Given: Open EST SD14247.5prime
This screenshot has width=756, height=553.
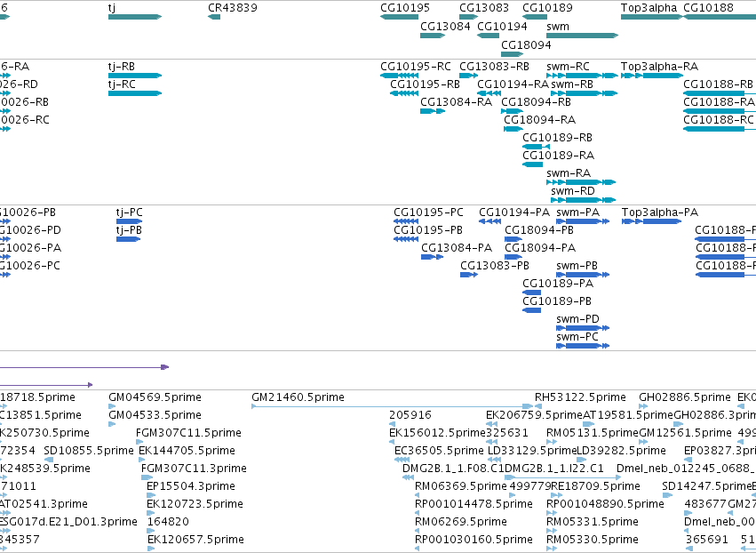Looking at the screenshot, I should tap(707, 486).
